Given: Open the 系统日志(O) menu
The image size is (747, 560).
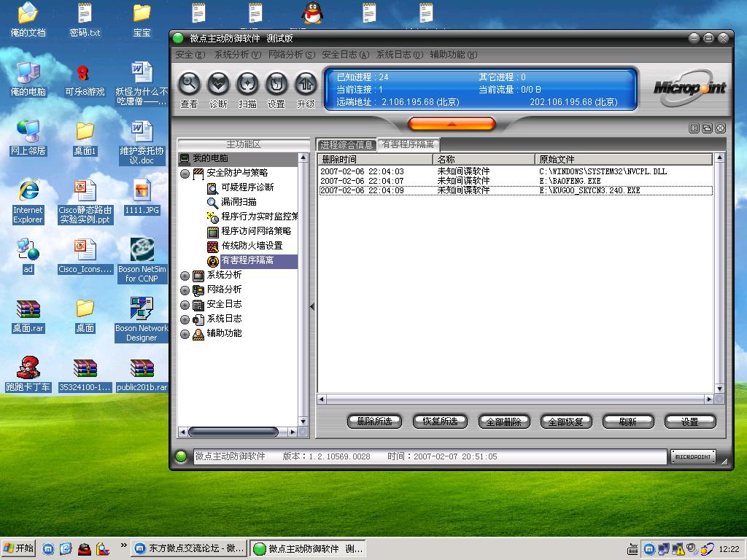Looking at the screenshot, I should tap(399, 55).
